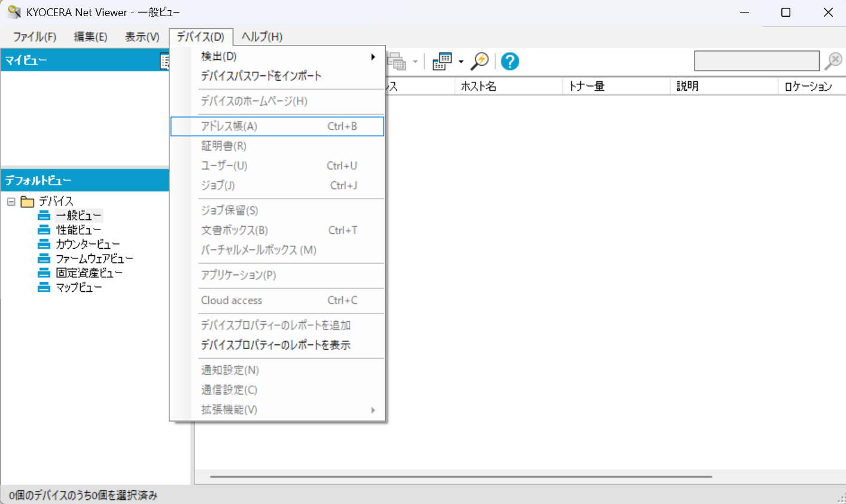Select 一般ビュー in the default view tree
Viewport: 846px width, 504px height.
[79, 215]
